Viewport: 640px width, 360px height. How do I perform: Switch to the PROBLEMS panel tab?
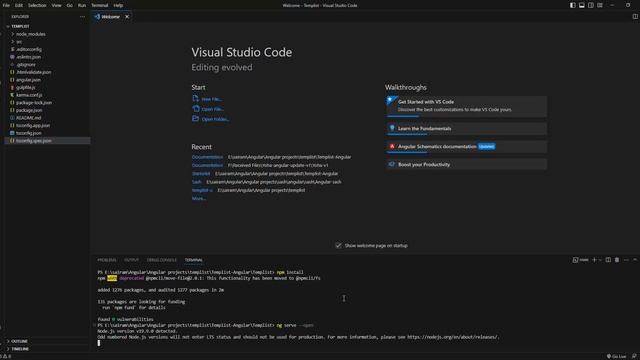pyautogui.click(x=107, y=260)
